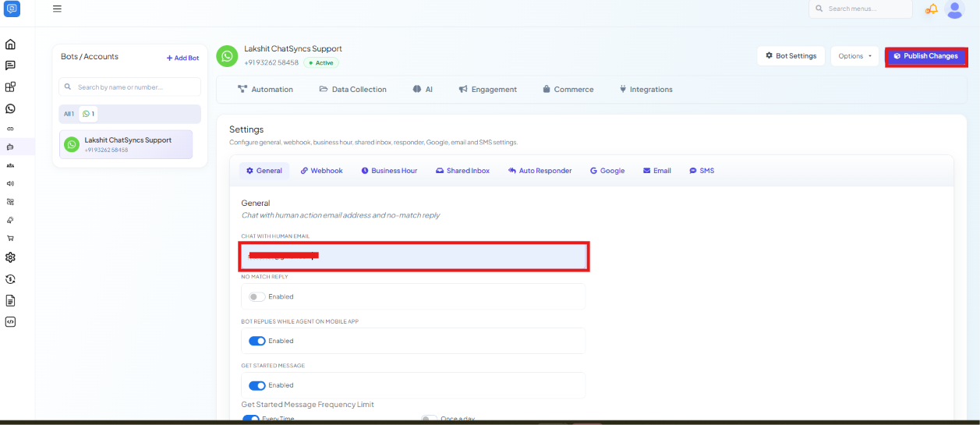The image size is (980, 425).
Task: Open the home icon in sidebar
Action: [10, 44]
